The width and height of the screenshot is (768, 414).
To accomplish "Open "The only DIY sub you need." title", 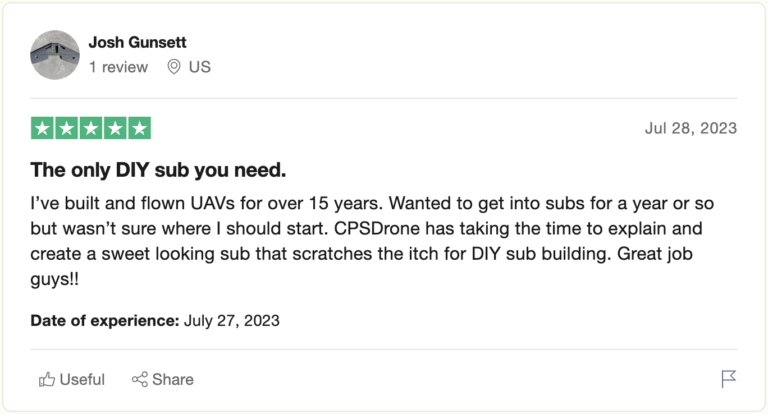I will [158, 169].
